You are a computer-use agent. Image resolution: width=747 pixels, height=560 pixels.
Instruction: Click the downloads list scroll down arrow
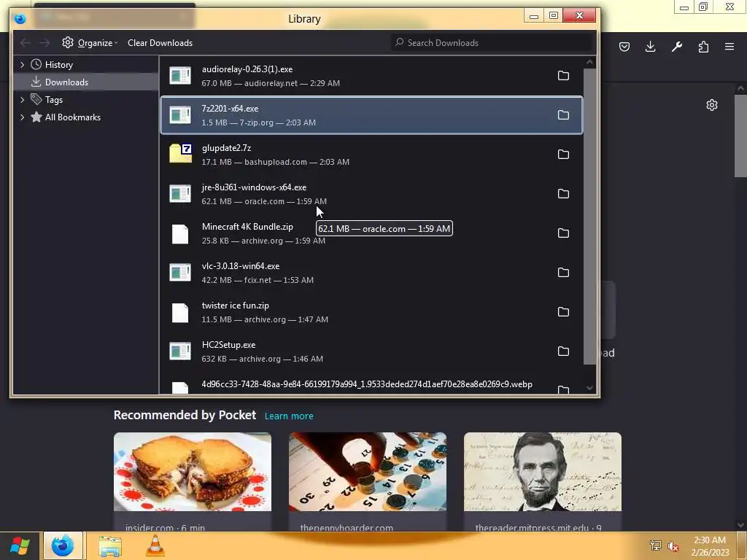(x=589, y=388)
